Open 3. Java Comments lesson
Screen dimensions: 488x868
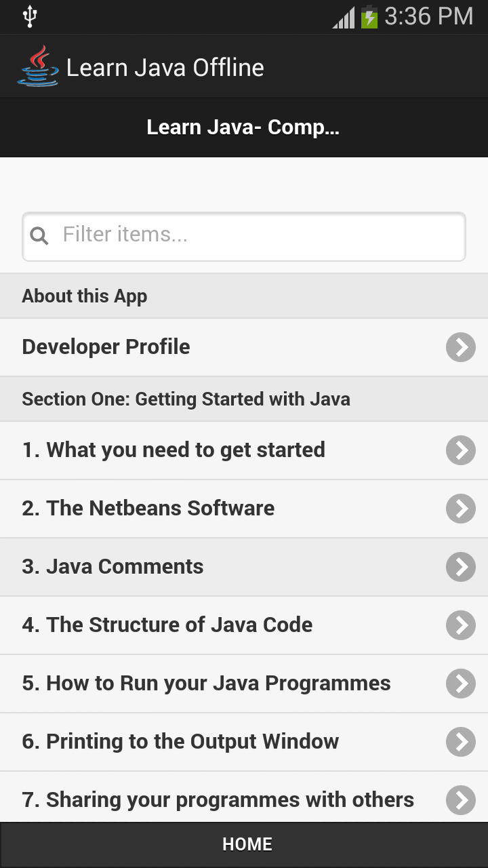pos(244,567)
